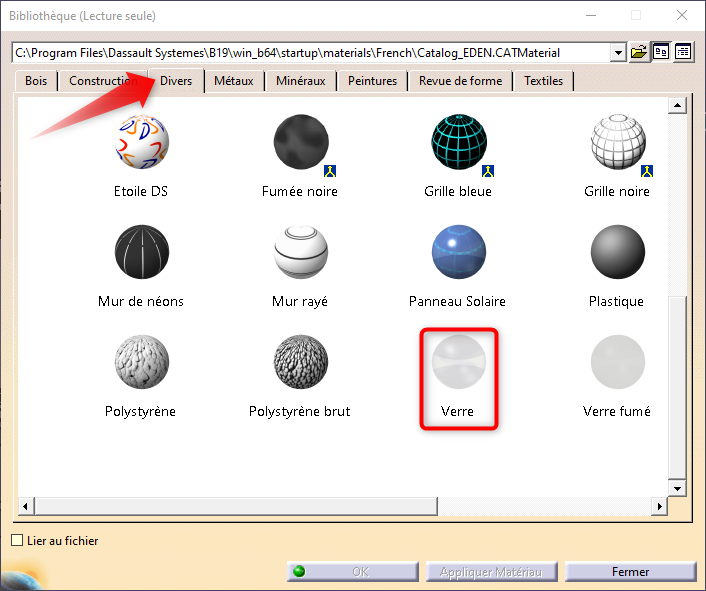Expand the catalog file path dropdown
Image resolution: width=706 pixels, height=591 pixels.
coord(617,52)
